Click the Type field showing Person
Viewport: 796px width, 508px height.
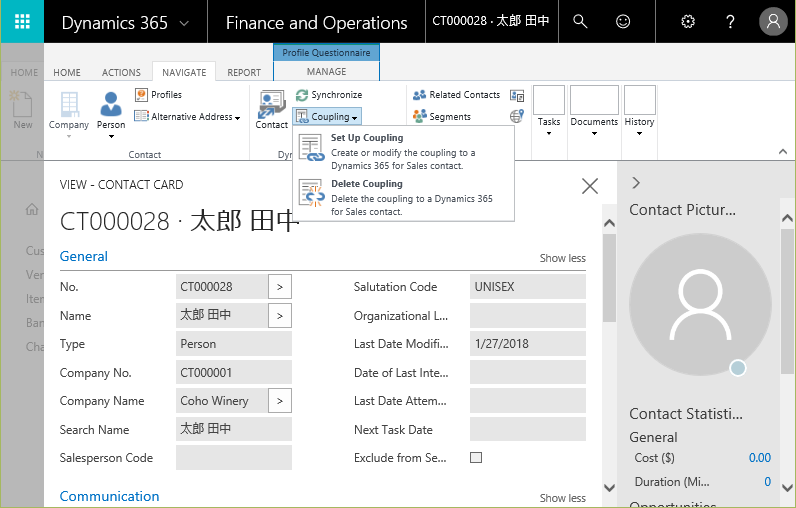point(234,344)
